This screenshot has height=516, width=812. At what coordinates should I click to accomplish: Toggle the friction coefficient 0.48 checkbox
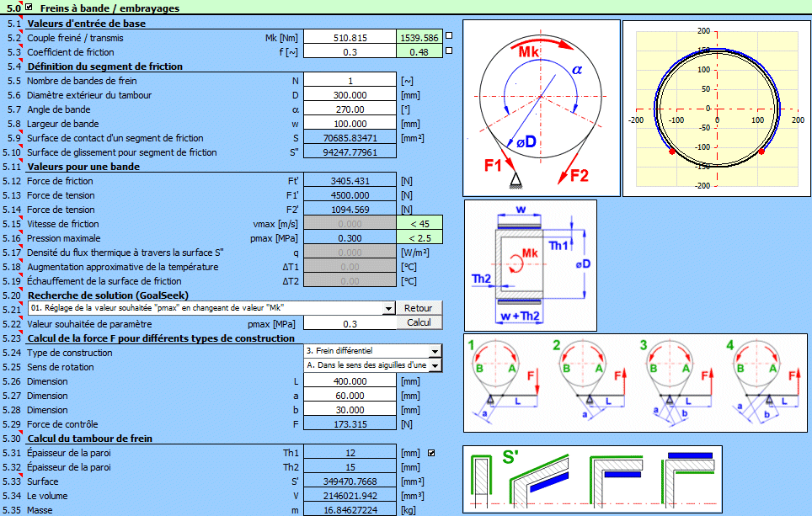point(448,51)
